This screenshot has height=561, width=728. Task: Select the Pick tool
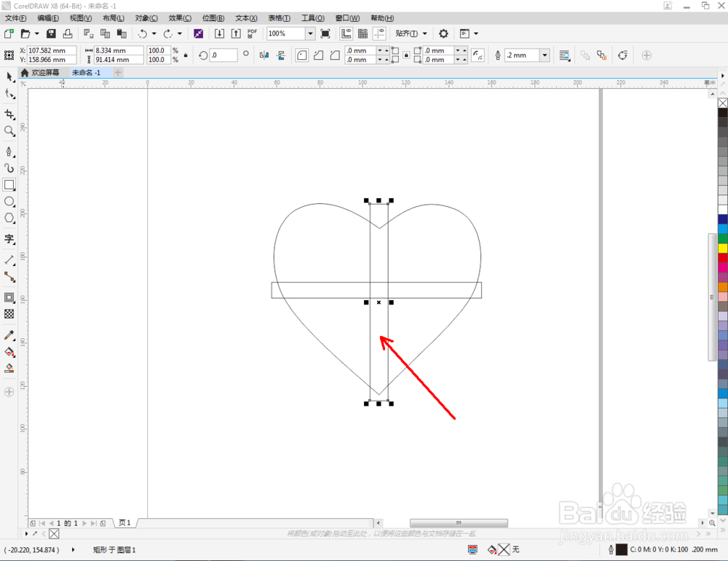click(x=9, y=76)
